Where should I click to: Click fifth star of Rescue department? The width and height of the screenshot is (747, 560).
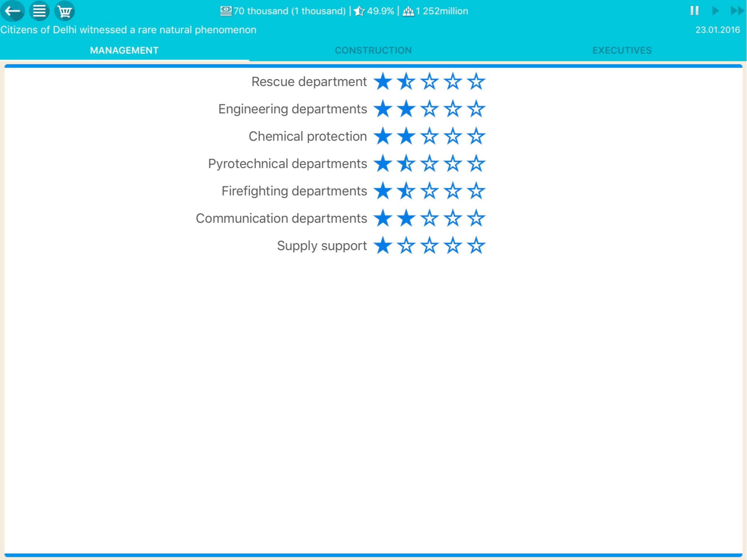click(x=476, y=82)
